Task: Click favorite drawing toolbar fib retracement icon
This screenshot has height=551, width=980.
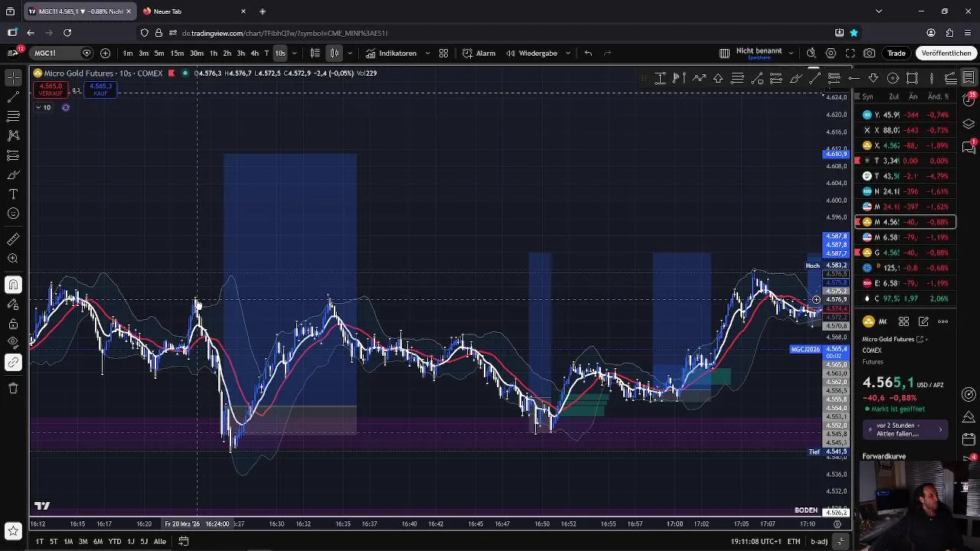Action: (737, 78)
